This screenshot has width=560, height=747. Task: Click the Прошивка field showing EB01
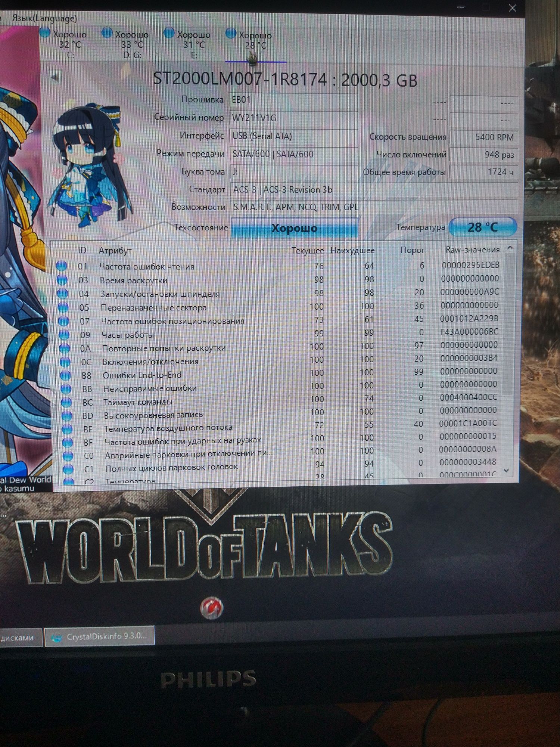pos(293,100)
